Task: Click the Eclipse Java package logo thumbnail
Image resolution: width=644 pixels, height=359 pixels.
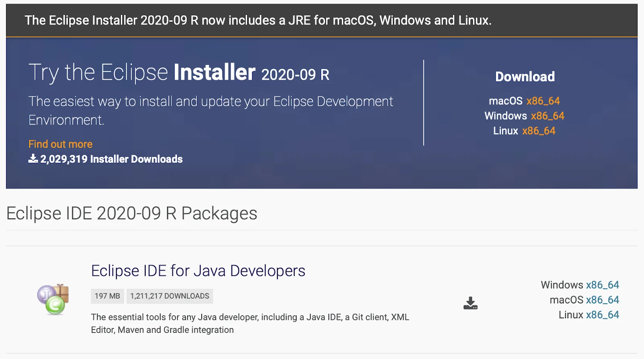Action: point(53,299)
